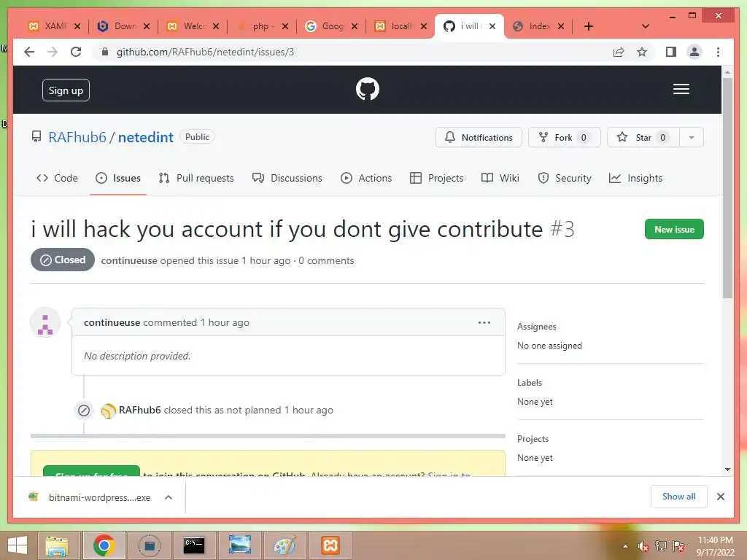Open the Issues tab
Viewport: 747px width, 560px height.
tap(117, 178)
